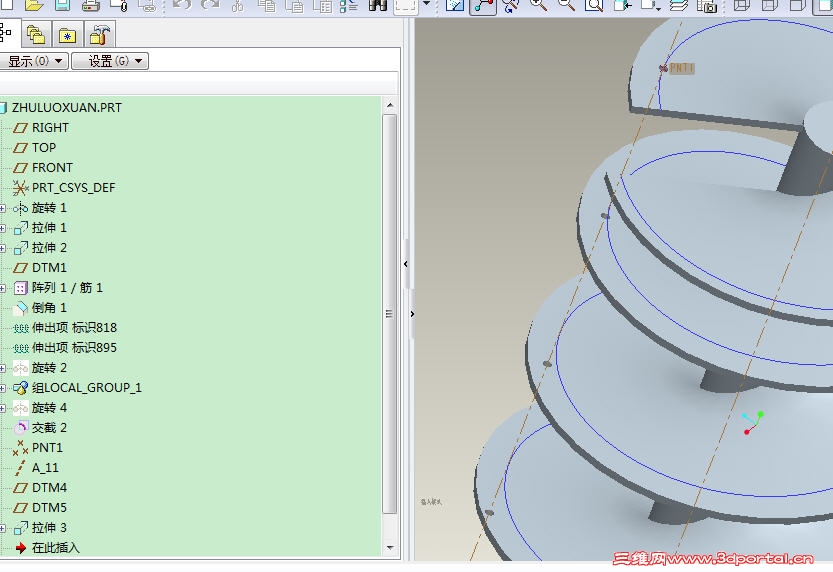
Task: Click the 在此插入 insert marker
Action: pyautogui.click(x=55, y=548)
